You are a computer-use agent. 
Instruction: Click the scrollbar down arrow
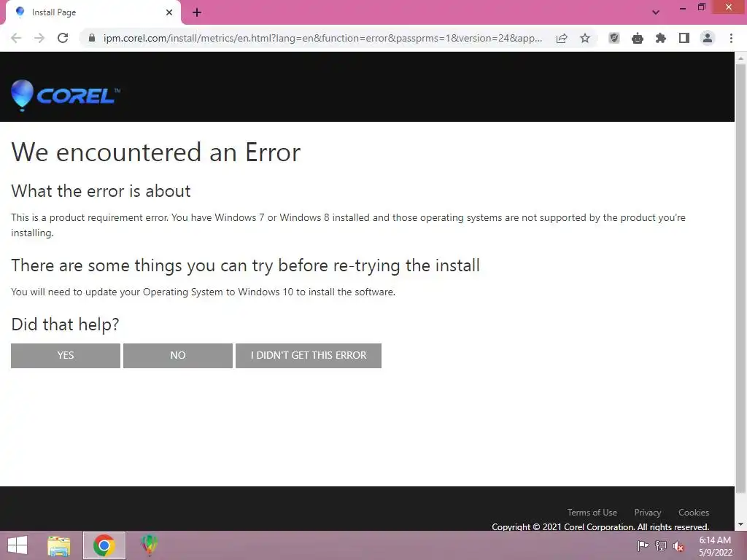741,524
